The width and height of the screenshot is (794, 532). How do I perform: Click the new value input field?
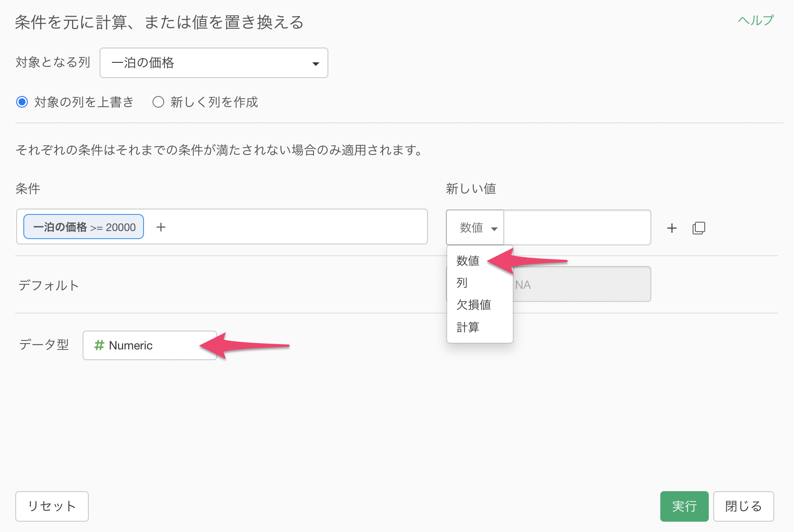577,228
